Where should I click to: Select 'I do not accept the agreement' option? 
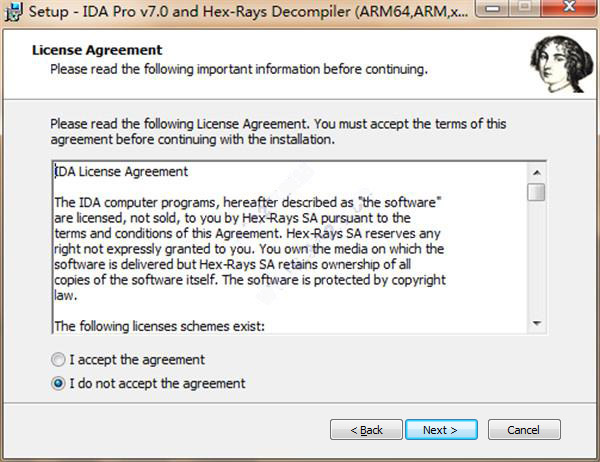point(60,383)
